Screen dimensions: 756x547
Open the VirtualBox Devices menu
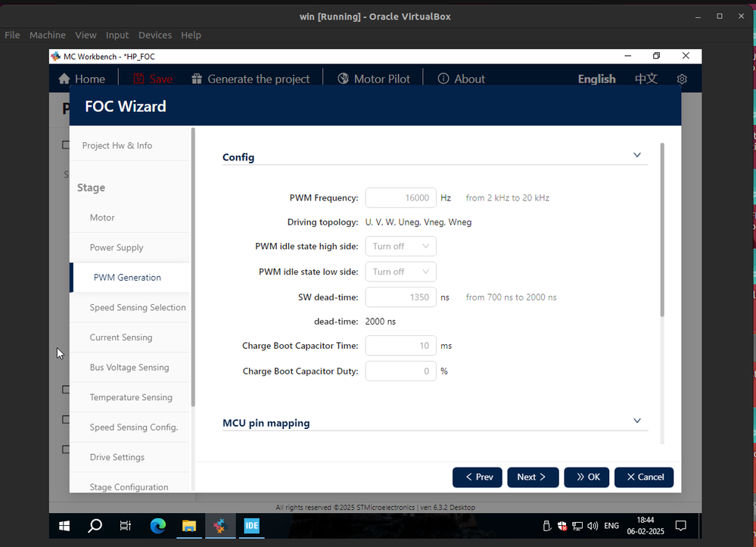coord(155,36)
